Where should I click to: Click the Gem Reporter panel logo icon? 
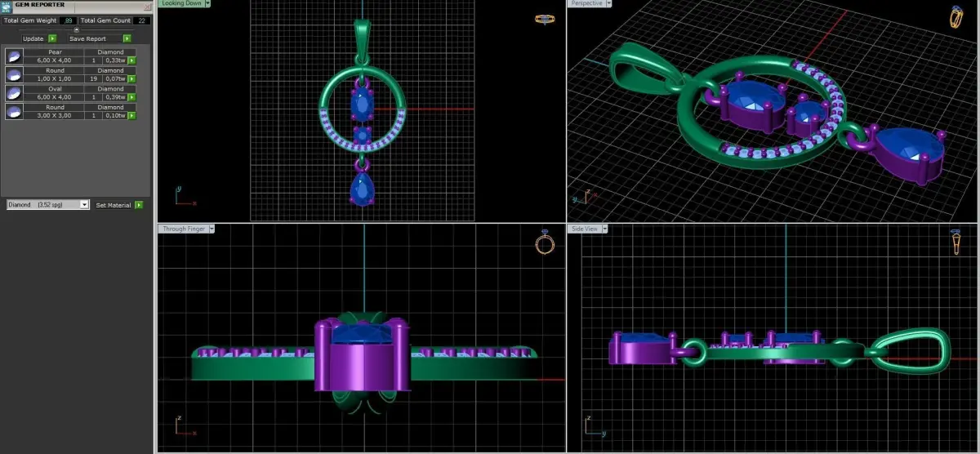click(x=7, y=7)
